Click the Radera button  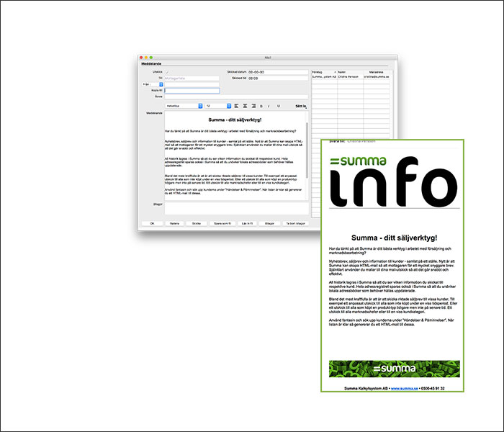(174, 223)
